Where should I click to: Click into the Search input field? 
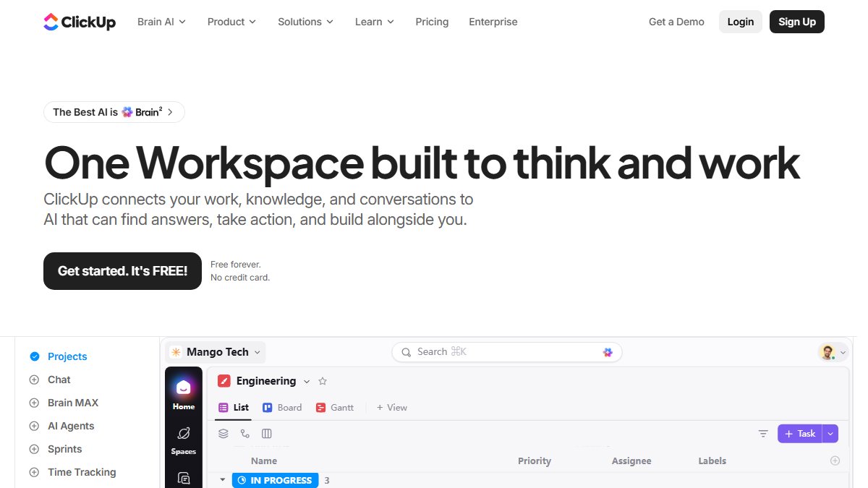click(507, 352)
